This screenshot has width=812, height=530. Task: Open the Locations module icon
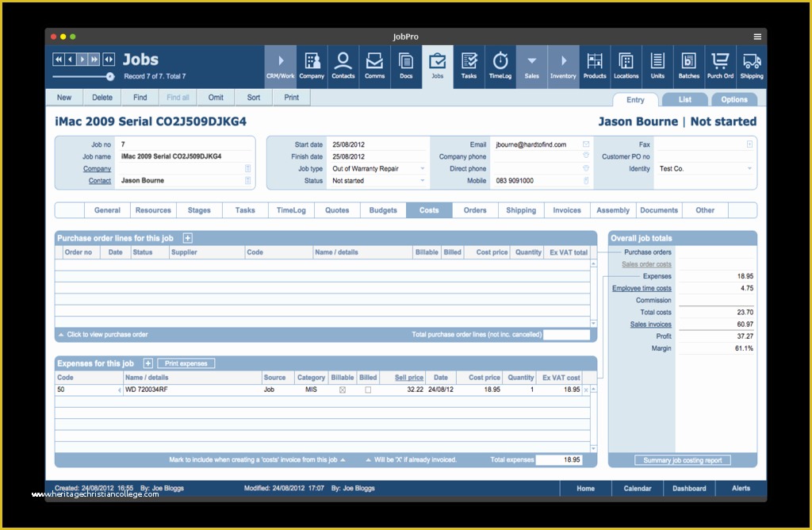pyautogui.click(x=626, y=67)
